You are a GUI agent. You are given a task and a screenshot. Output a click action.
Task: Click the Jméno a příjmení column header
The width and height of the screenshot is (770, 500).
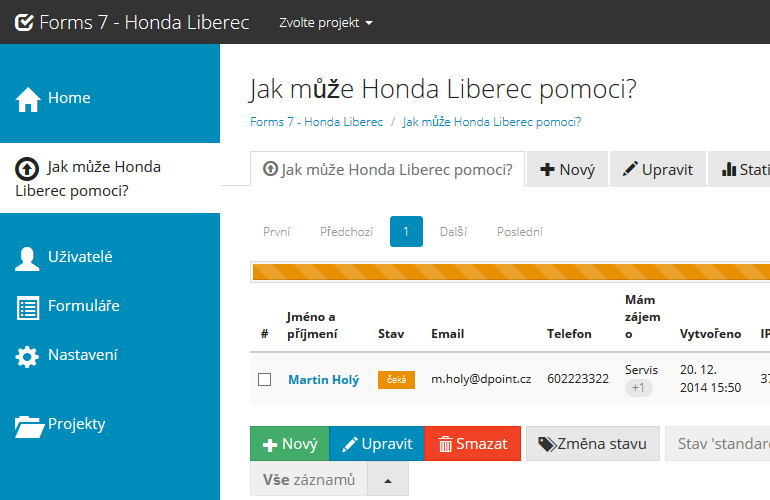(312, 325)
